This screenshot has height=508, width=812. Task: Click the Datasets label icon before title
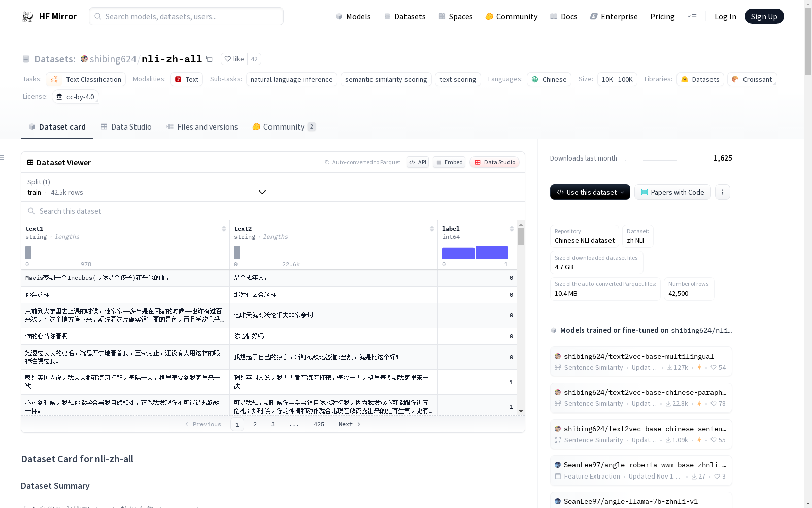(x=26, y=59)
